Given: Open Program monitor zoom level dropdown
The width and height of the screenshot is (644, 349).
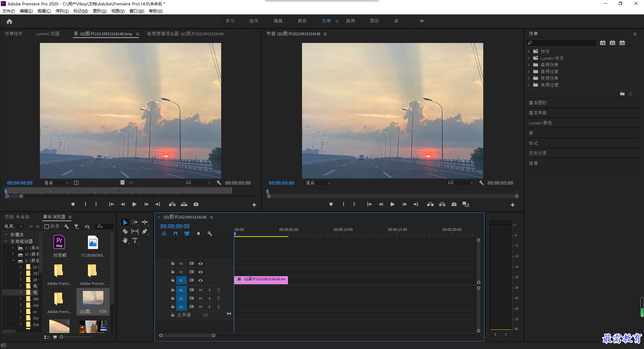Looking at the screenshot, I should (x=318, y=183).
